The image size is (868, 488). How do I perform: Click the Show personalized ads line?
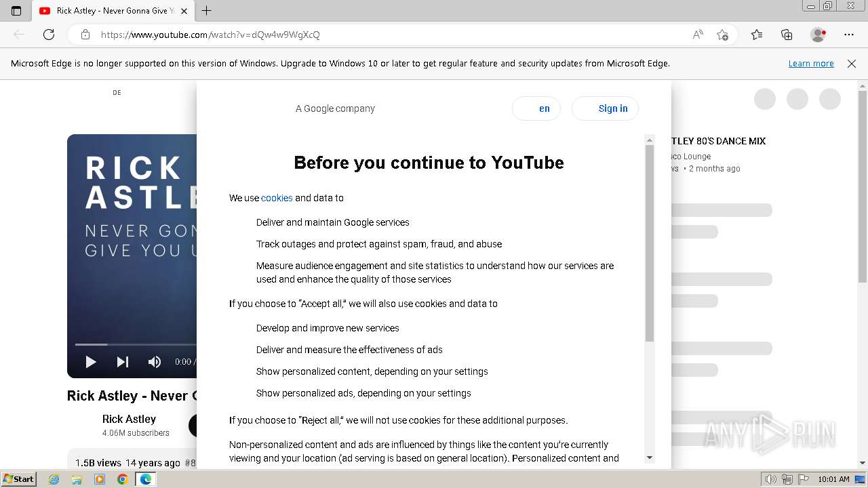(x=363, y=393)
